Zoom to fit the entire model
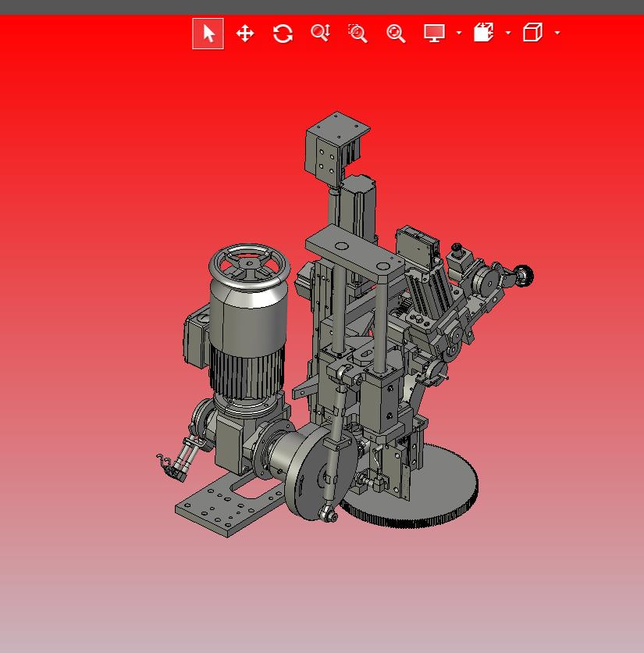The height and width of the screenshot is (653, 644). click(396, 34)
